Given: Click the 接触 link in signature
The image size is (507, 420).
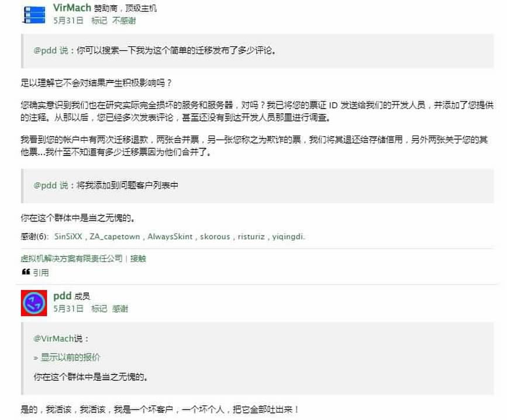Looking at the screenshot, I should pos(138,258).
